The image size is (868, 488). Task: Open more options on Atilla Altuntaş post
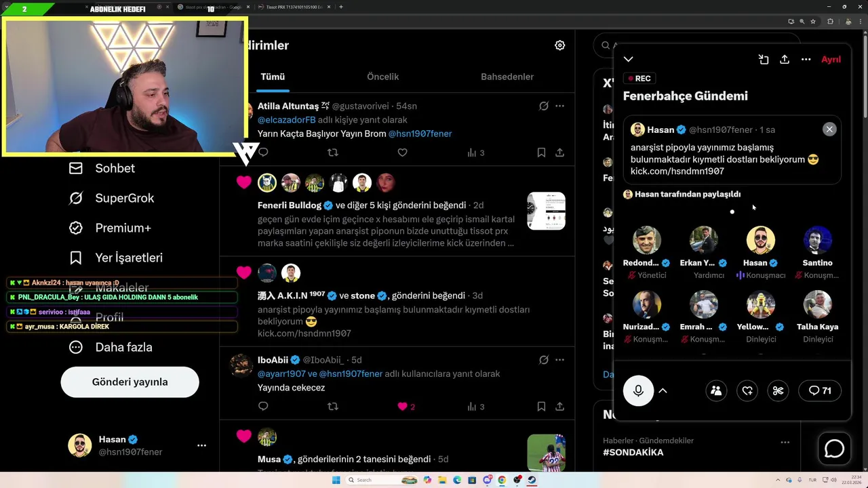(x=559, y=106)
